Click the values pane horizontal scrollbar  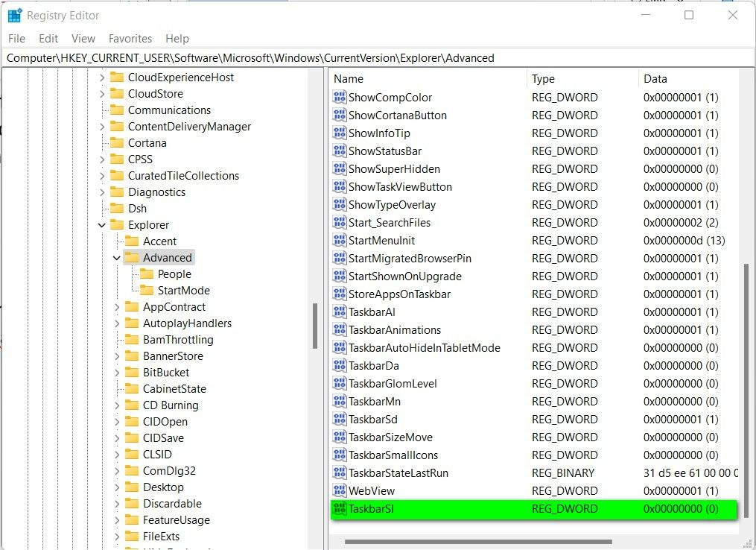tap(478, 542)
